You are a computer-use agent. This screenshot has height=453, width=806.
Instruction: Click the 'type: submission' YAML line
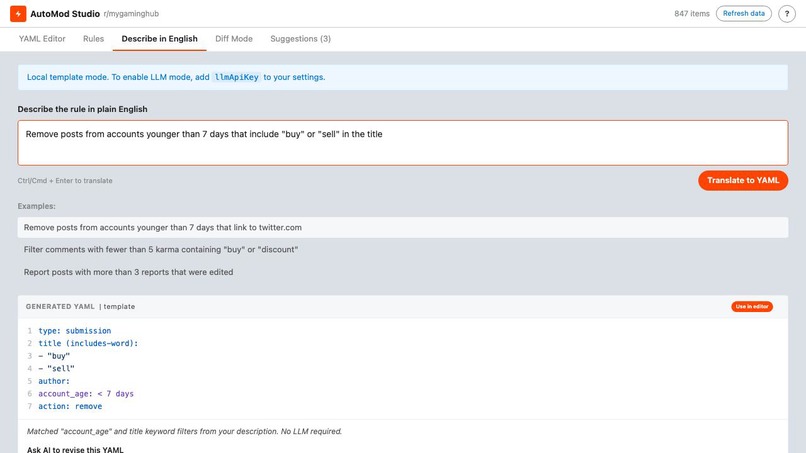click(x=75, y=331)
